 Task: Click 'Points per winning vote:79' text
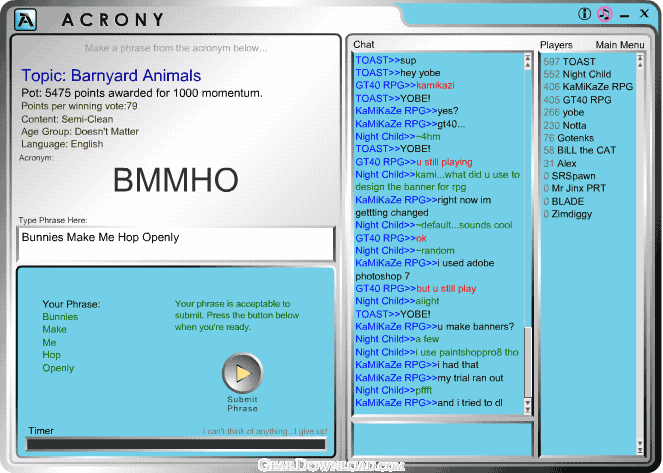point(79,106)
